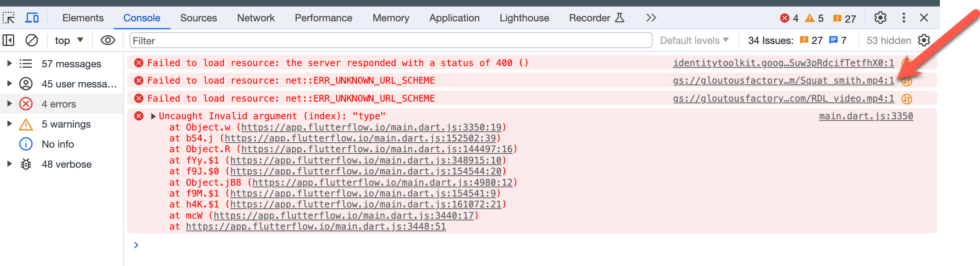Open the top frame context dropdown

click(68, 40)
